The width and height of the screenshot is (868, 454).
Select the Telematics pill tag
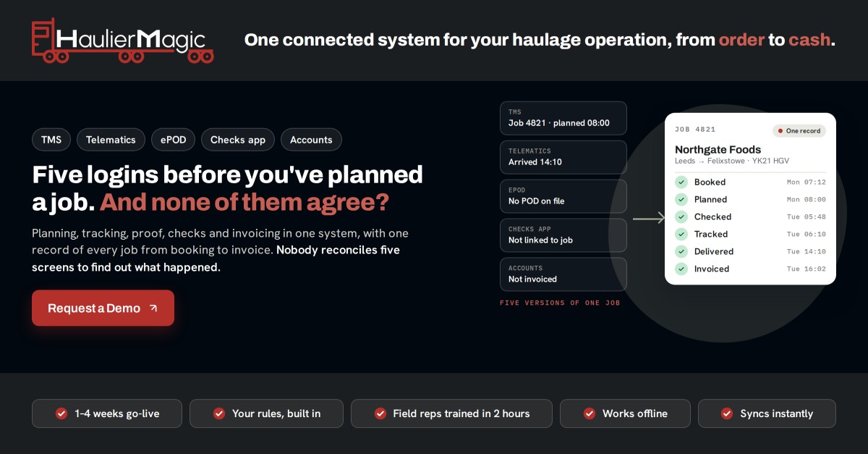(x=111, y=140)
